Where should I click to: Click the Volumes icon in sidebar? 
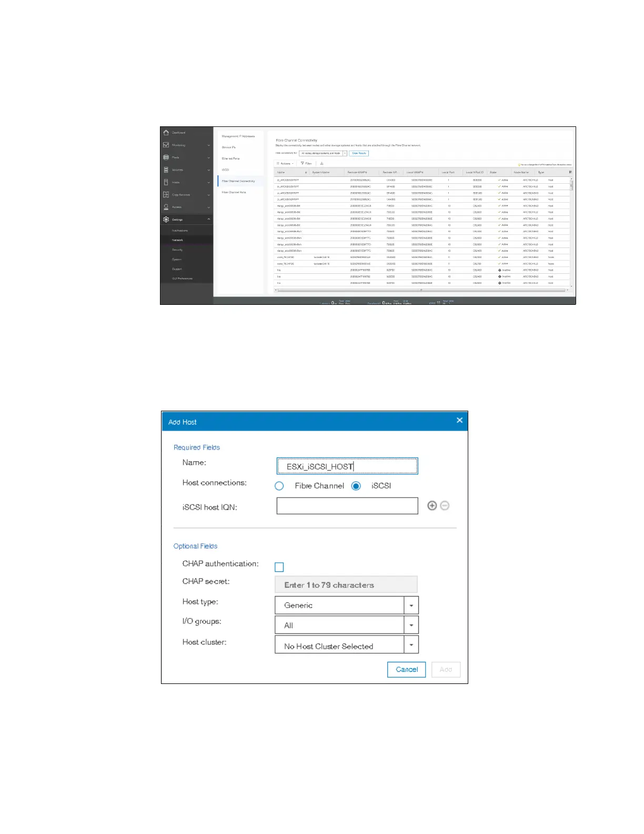[166, 170]
